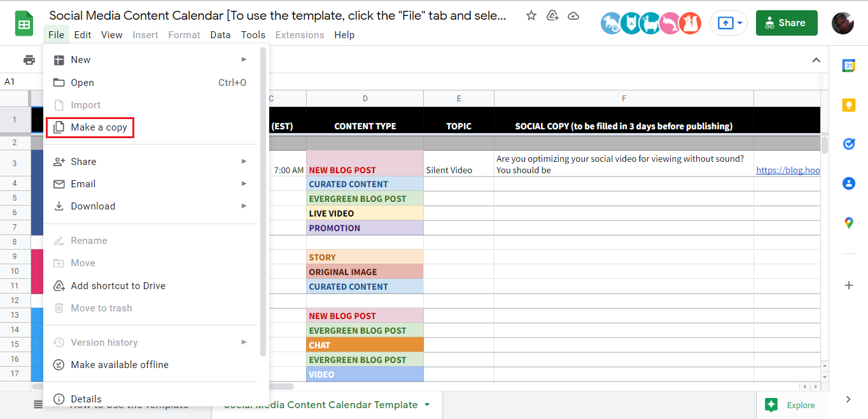Open Google Calendar side panel
The width and height of the screenshot is (868, 419).
[x=849, y=65]
